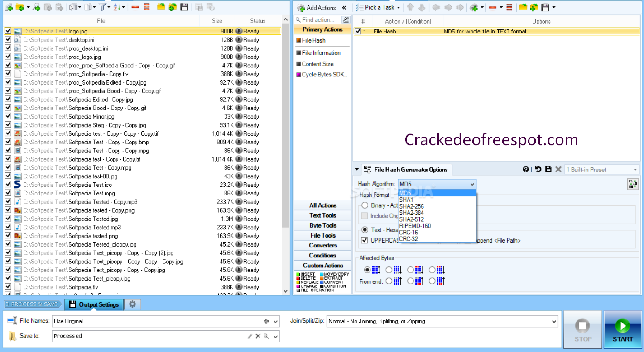Open the Save to dropdown arrow
Viewport: 644px width, 352px height.
point(275,336)
